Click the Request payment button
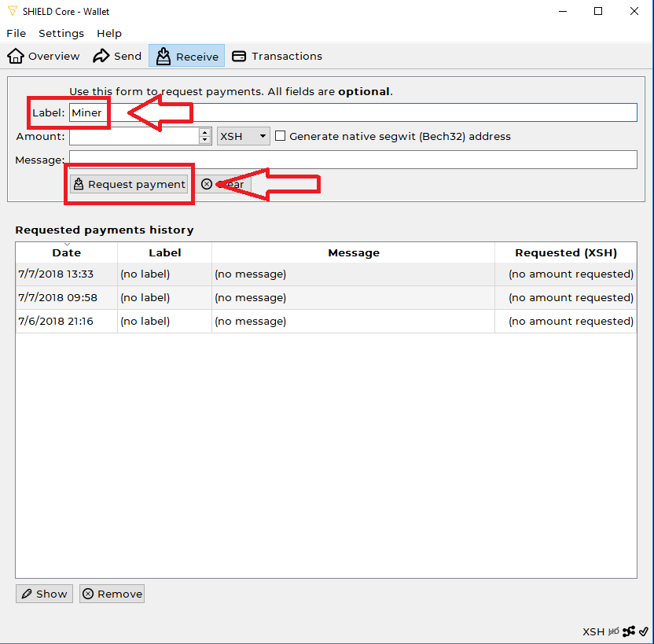 pyautogui.click(x=129, y=184)
